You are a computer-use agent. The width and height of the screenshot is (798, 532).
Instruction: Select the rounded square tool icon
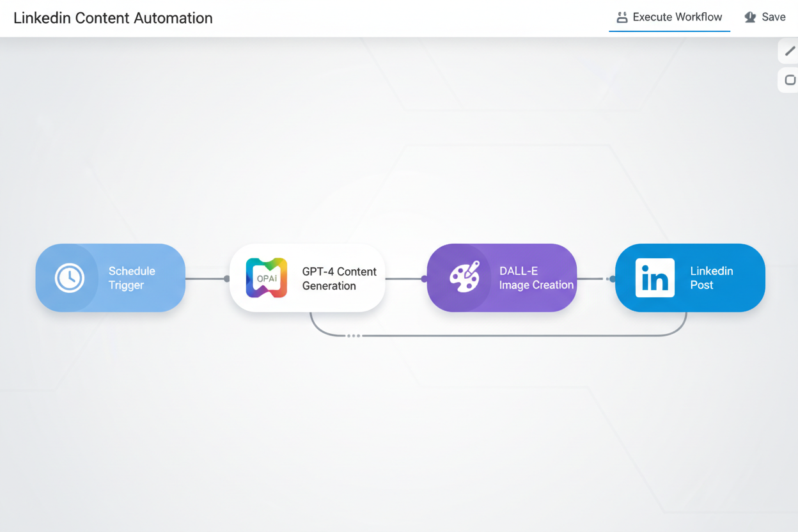click(x=790, y=80)
